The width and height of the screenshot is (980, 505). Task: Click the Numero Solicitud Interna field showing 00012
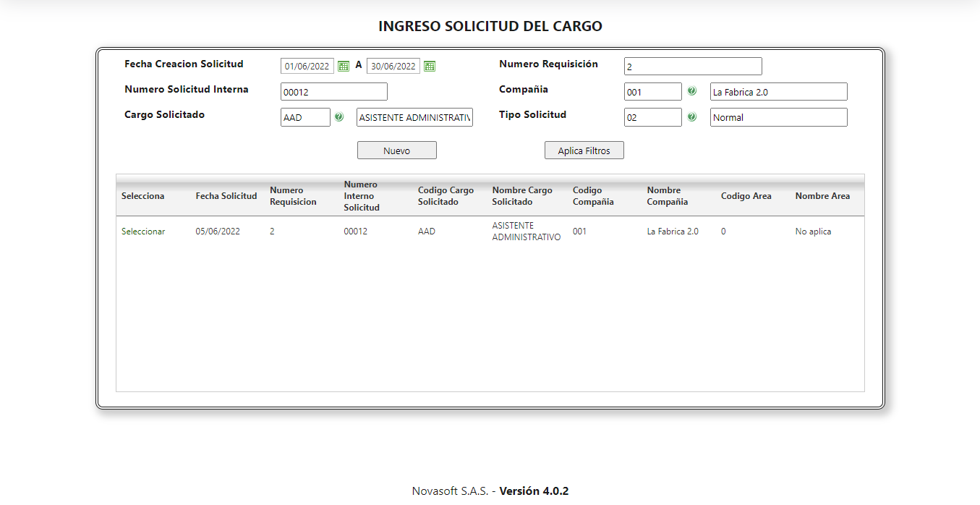coord(333,91)
